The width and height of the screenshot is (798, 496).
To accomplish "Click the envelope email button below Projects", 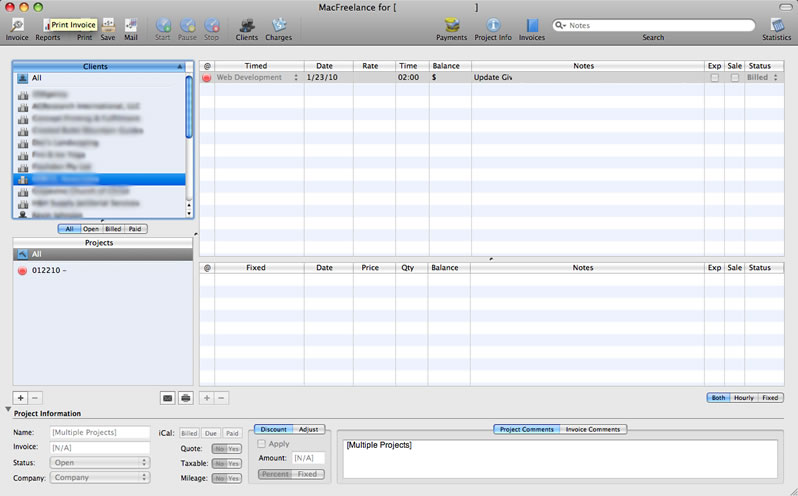I will click(x=167, y=398).
